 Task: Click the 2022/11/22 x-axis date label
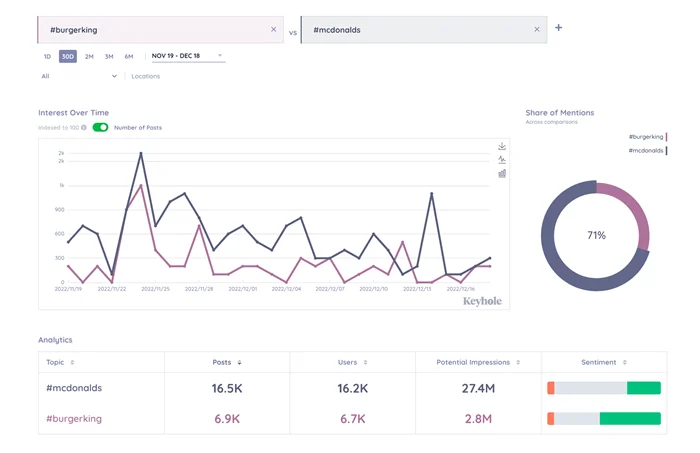coord(112,289)
